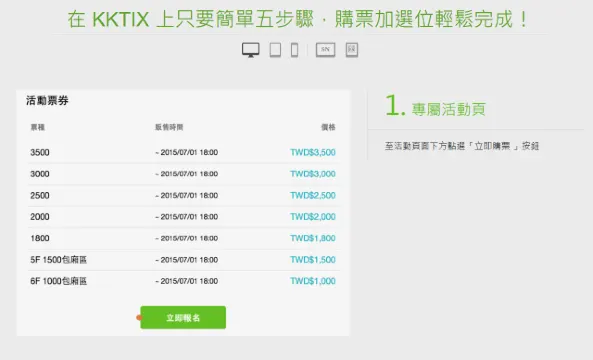Click the TWD$3,500 price link
The width and height of the screenshot is (593, 360).
[x=313, y=152]
